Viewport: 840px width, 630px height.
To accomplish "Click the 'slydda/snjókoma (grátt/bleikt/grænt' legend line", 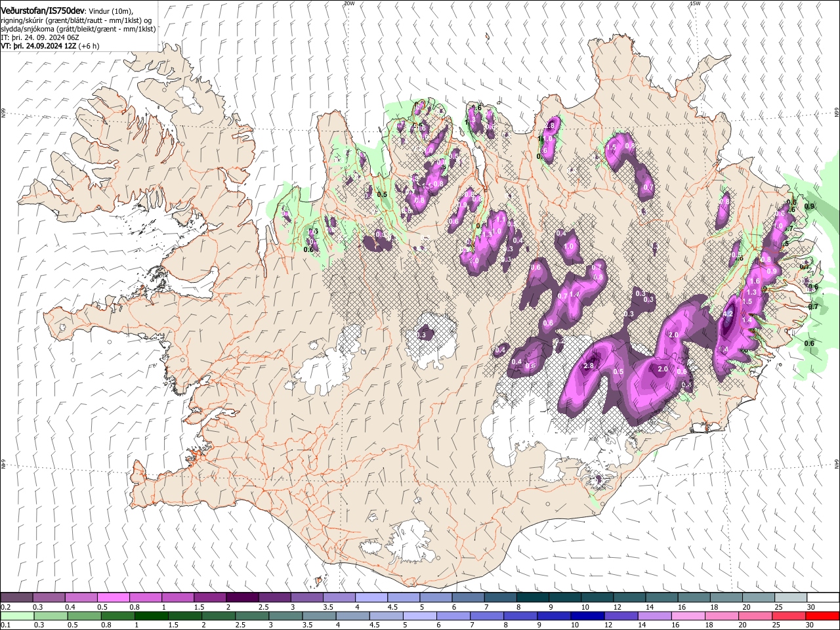I will pyautogui.click(x=78, y=30).
